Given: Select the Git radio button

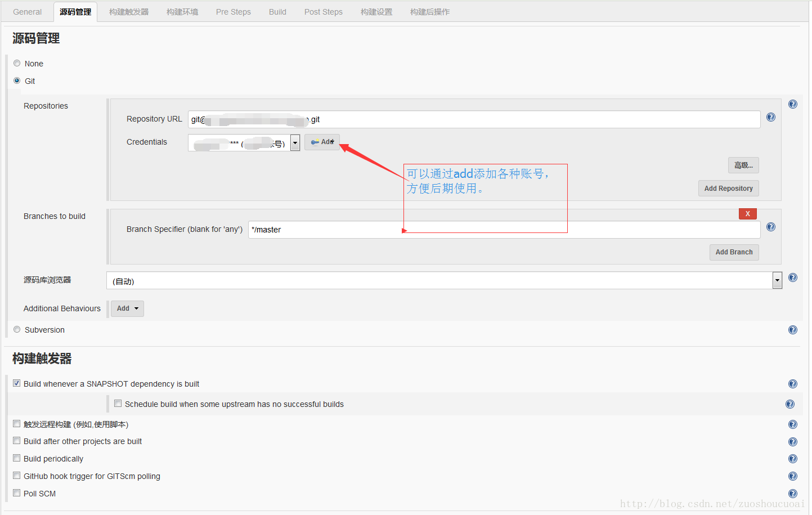Looking at the screenshot, I should (x=17, y=80).
